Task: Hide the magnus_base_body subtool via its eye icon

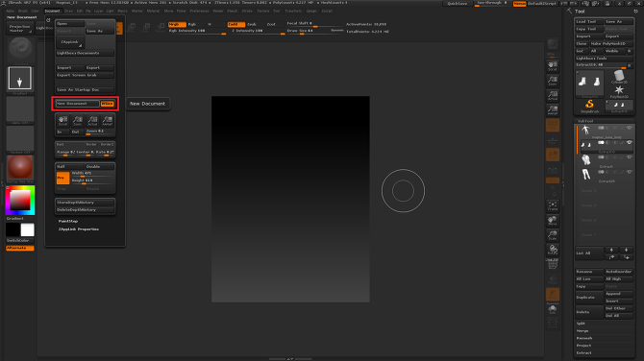Action: point(629,128)
